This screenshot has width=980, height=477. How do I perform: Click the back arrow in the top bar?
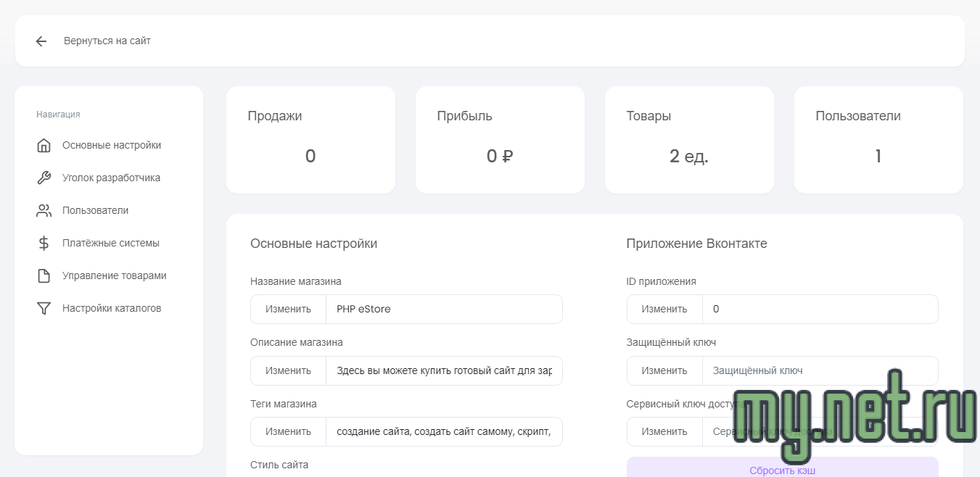pos(41,41)
